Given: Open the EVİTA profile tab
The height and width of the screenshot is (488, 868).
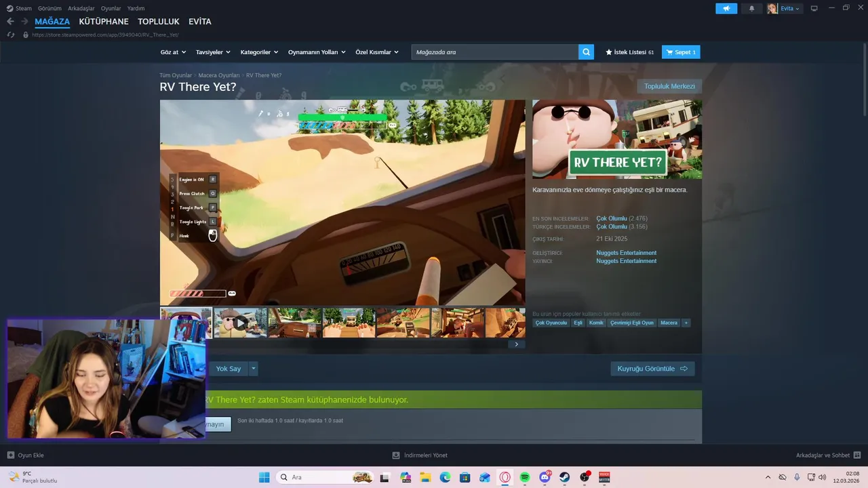Looking at the screenshot, I should (200, 22).
